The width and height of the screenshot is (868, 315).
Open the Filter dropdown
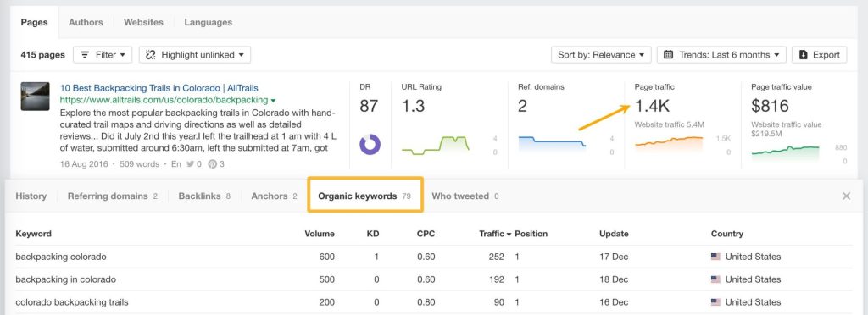tap(103, 55)
